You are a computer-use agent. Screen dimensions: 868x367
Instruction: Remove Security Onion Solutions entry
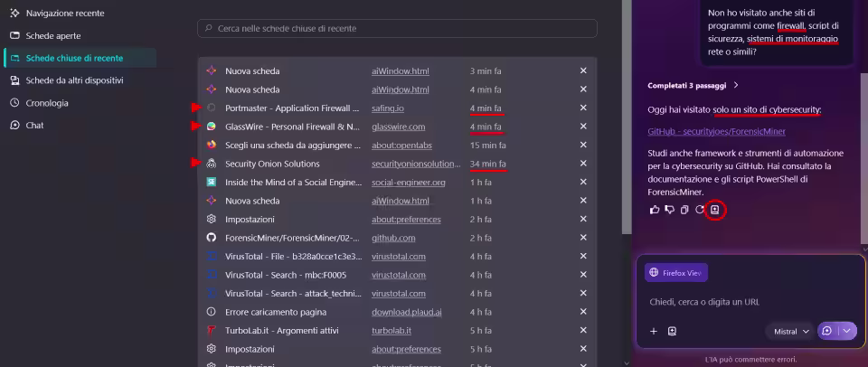coord(583,164)
